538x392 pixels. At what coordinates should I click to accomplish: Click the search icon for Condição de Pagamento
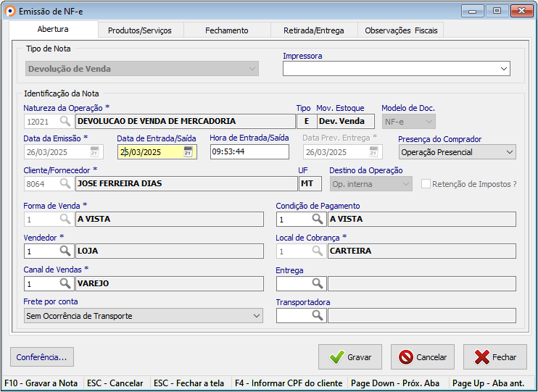pyautogui.click(x=318, y=219)
